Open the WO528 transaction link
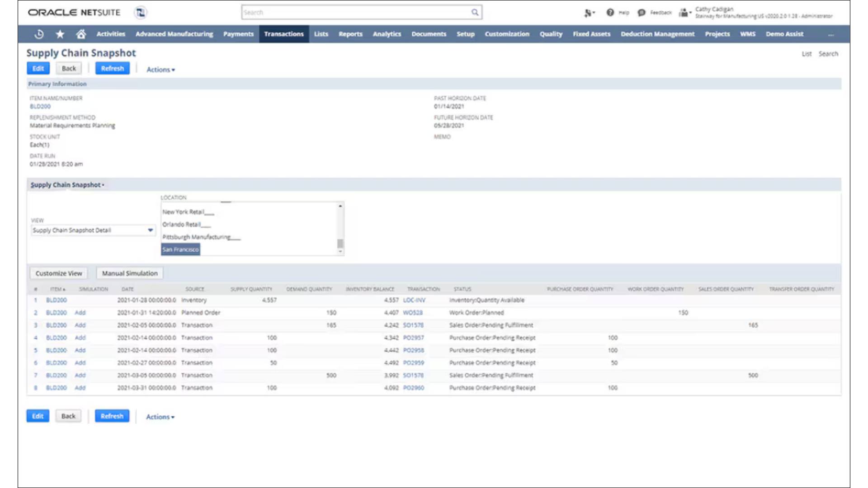This screenshot has width=868, height=488. [x=413, y=313]
